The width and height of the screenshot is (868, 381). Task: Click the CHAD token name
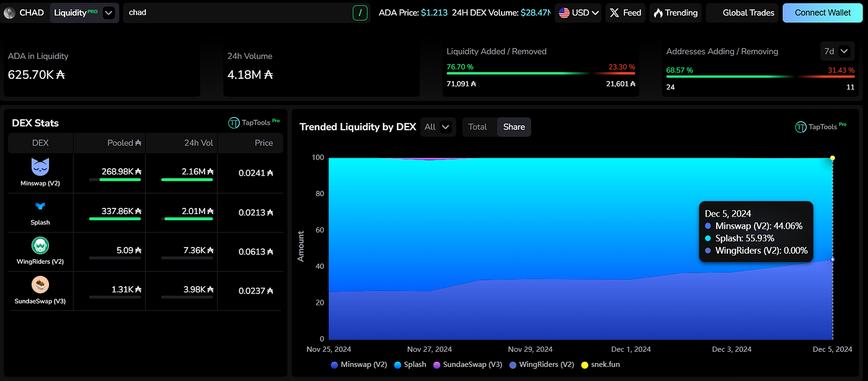(x=32, y=12)
